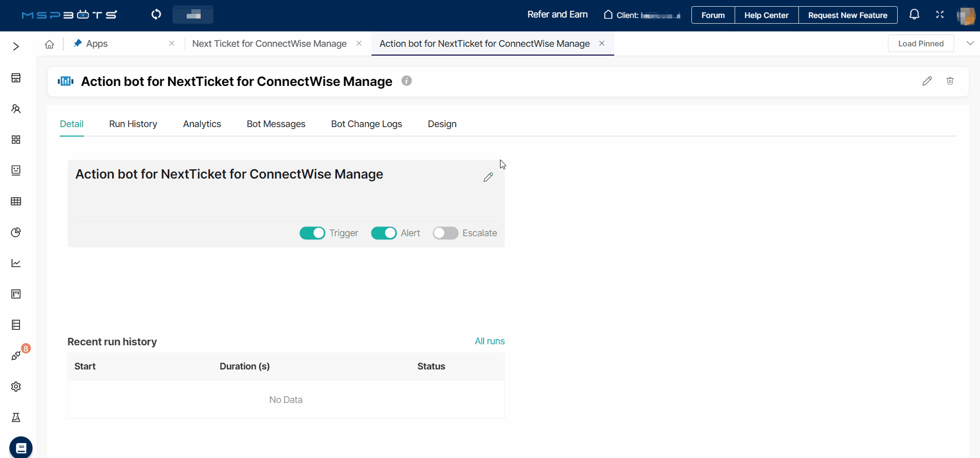Click the All runs link
The height and width of the screenshot is (458, 980).
489,341
